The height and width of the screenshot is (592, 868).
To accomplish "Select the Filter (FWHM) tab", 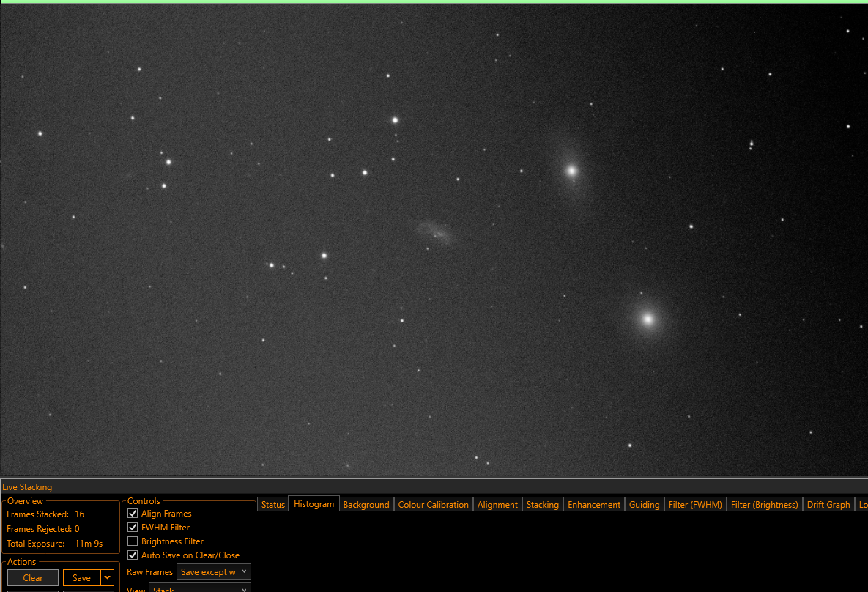I will 694,505.
